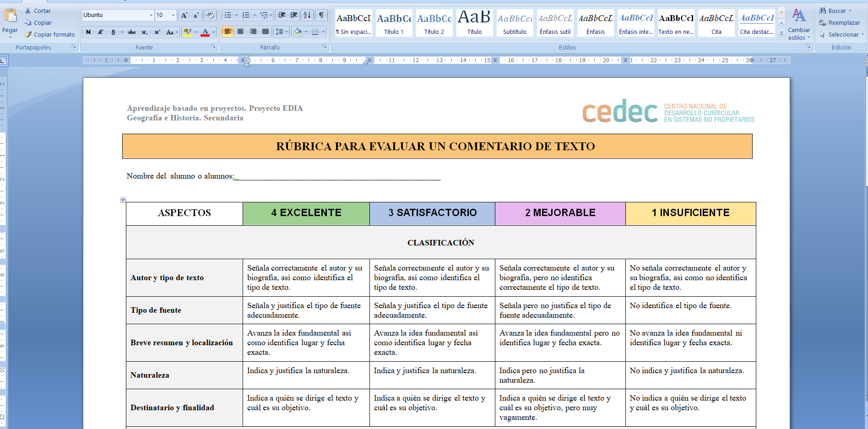This screenshot has width=868, height=429.
Task: Apply the Título 1 style
Action: coord(394,23)
